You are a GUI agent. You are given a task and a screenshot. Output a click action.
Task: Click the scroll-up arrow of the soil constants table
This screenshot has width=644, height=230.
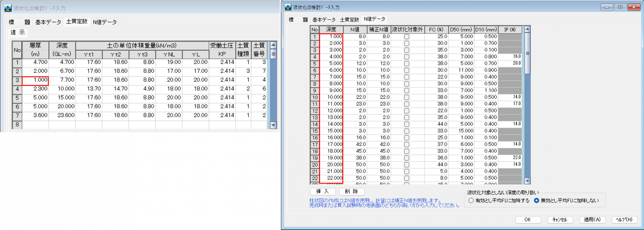click(x=273, y=45)
